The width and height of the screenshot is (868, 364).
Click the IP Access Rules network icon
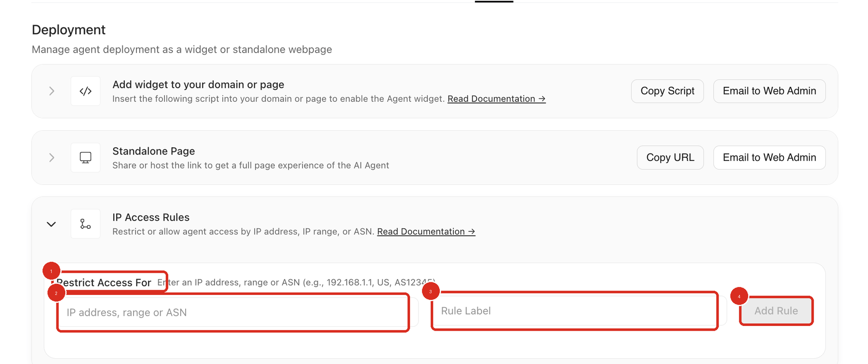(x=85, y=224)
